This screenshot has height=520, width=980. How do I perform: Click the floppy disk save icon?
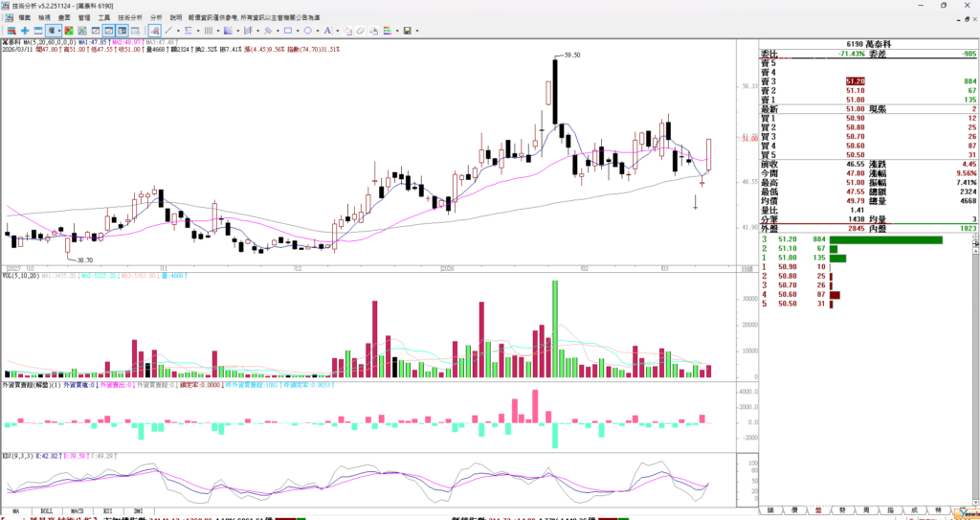click(x=407, y=31)
